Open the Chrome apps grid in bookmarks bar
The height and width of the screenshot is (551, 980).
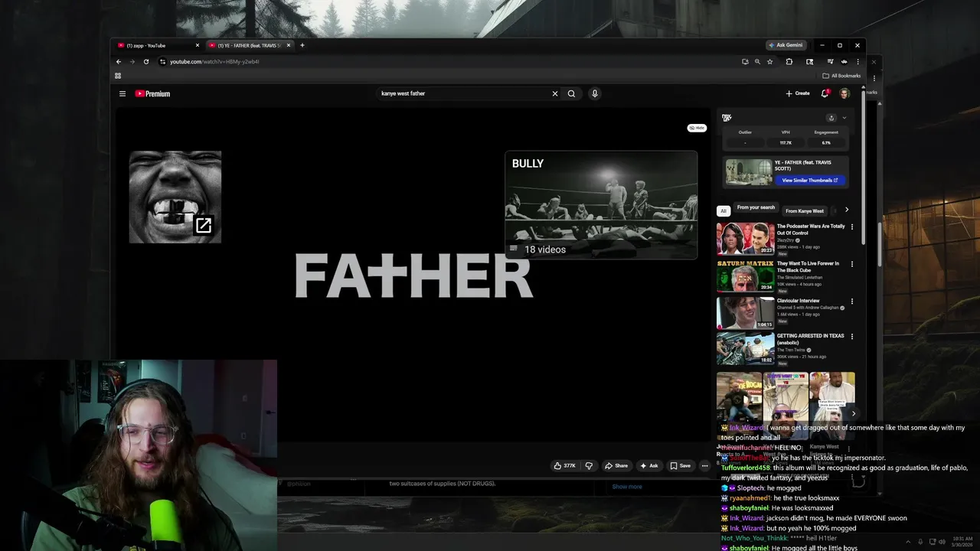click(x=118, y=76)
